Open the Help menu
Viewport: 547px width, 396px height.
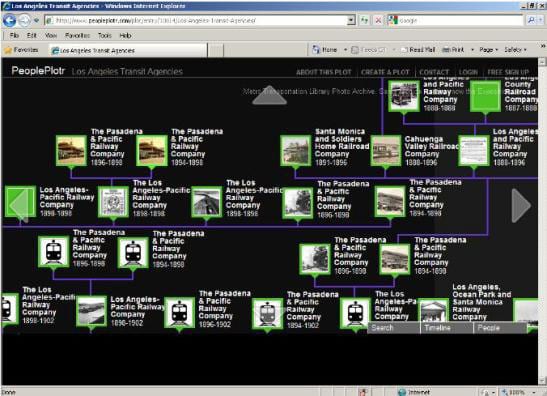[x=125, y=35]
